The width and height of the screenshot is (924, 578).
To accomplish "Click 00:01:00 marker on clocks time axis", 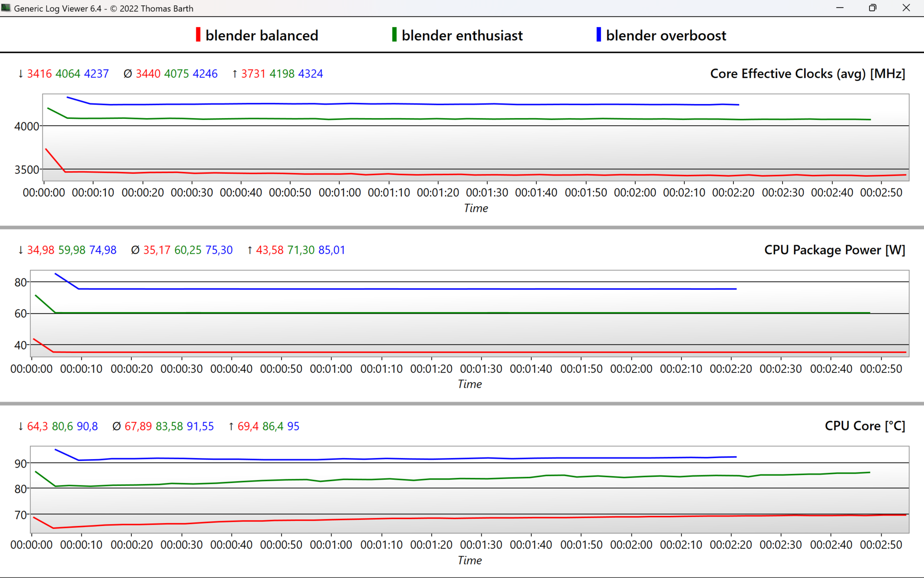I will pos(339,193).
